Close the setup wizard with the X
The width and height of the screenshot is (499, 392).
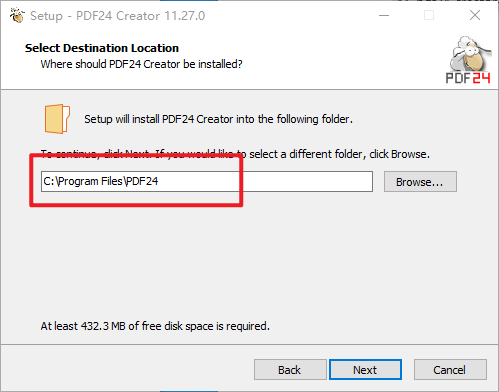[475, 15]
